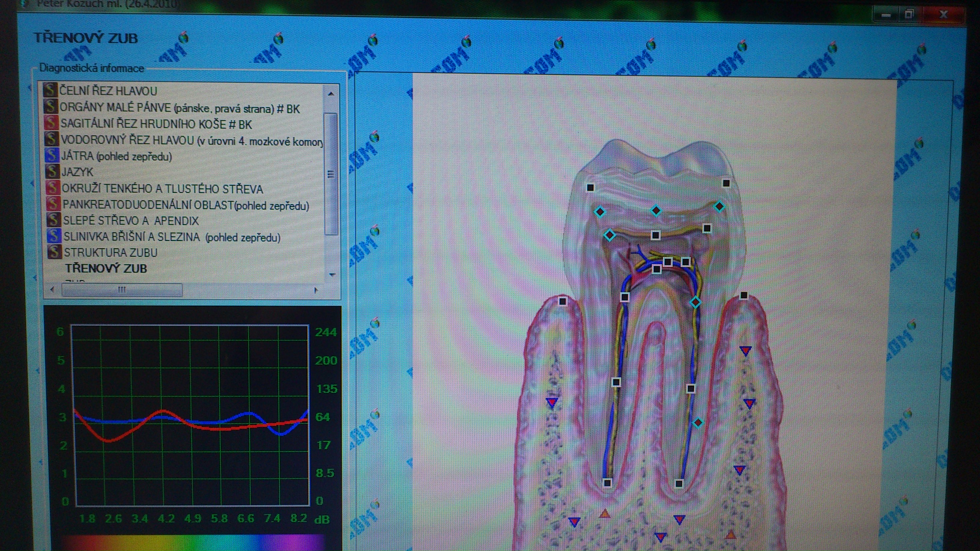Click the list's scroll left arrow
Image resolution: width=980 pixels, height=551 pixels.
(52, 290)
